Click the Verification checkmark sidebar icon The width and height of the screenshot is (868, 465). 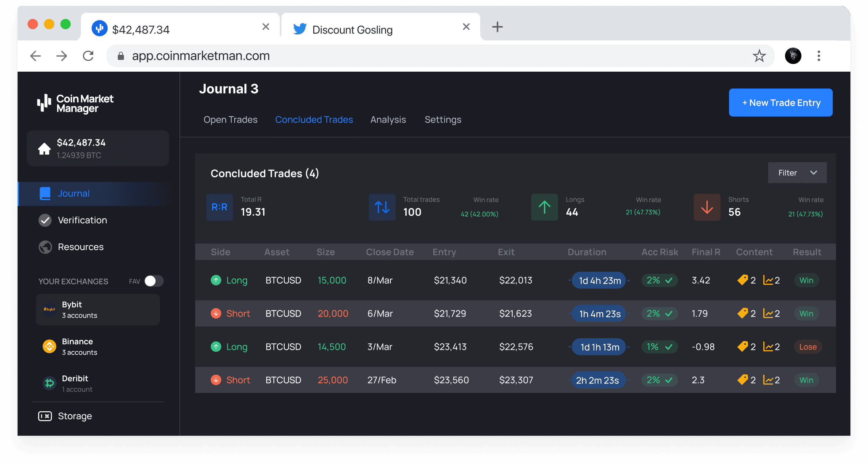(45, 220)
